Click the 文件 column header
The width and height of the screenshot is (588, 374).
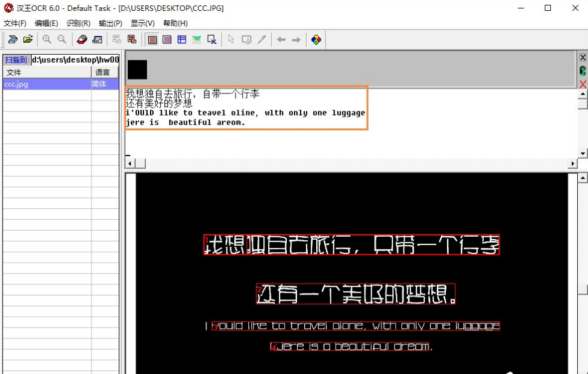click(x=47, y=72)
